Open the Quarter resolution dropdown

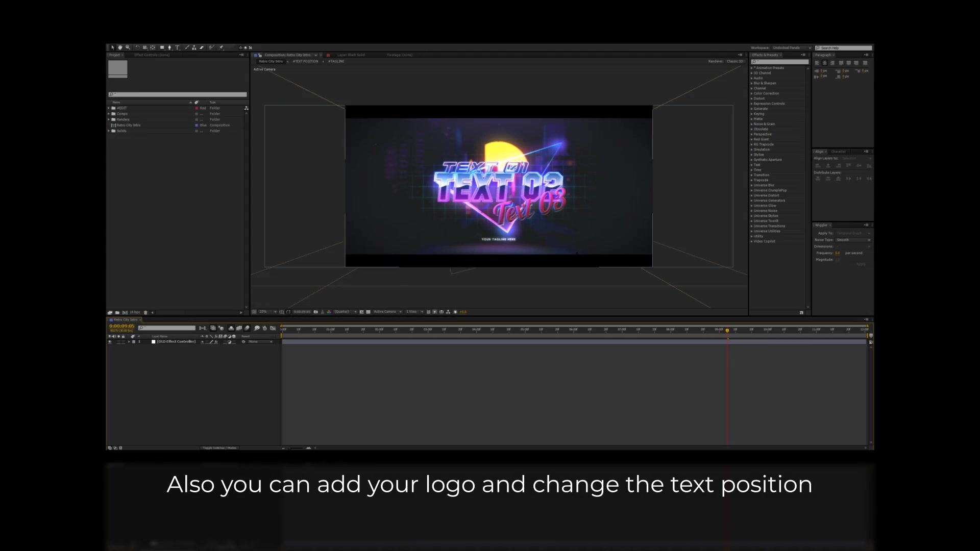tap(346, 312)
